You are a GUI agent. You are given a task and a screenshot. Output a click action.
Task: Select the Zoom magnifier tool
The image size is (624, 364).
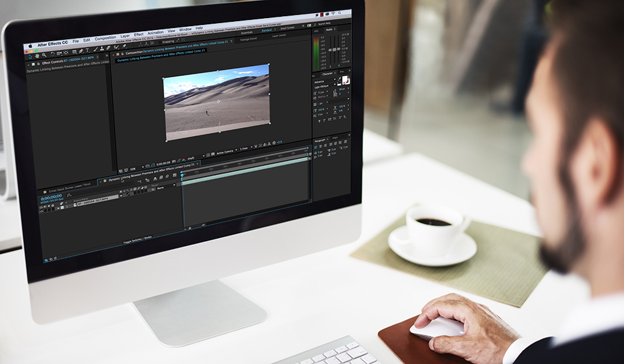tap(44, 55)
